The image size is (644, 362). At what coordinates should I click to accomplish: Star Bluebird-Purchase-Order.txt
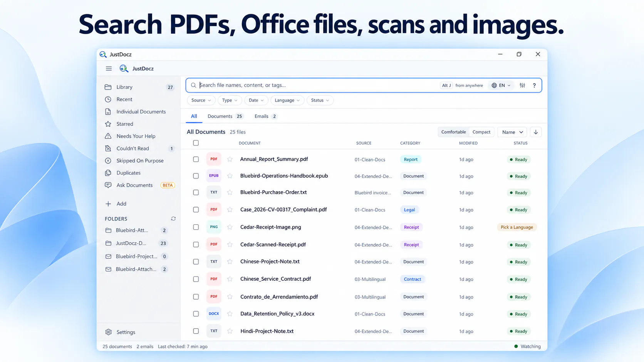230,192
